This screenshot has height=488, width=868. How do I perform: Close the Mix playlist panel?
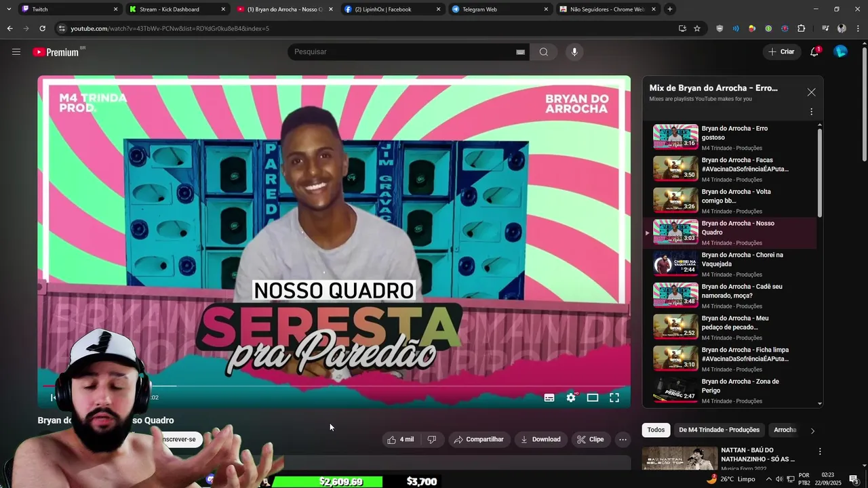click(811, 92)
